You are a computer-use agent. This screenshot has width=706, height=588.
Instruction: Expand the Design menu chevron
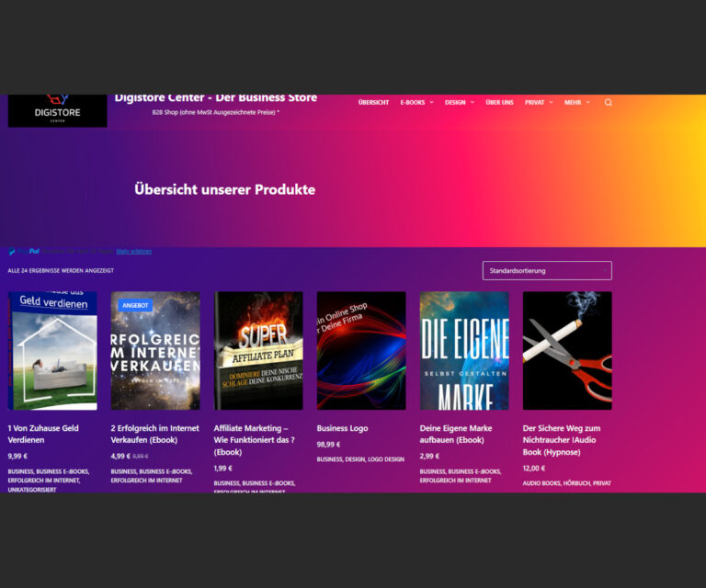pos(473,103)
